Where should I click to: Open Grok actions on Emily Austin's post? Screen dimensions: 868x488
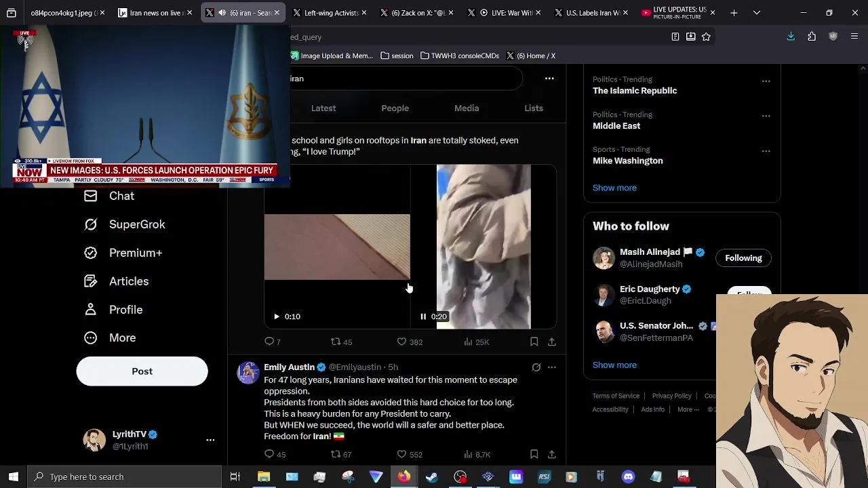coord(536,367)
